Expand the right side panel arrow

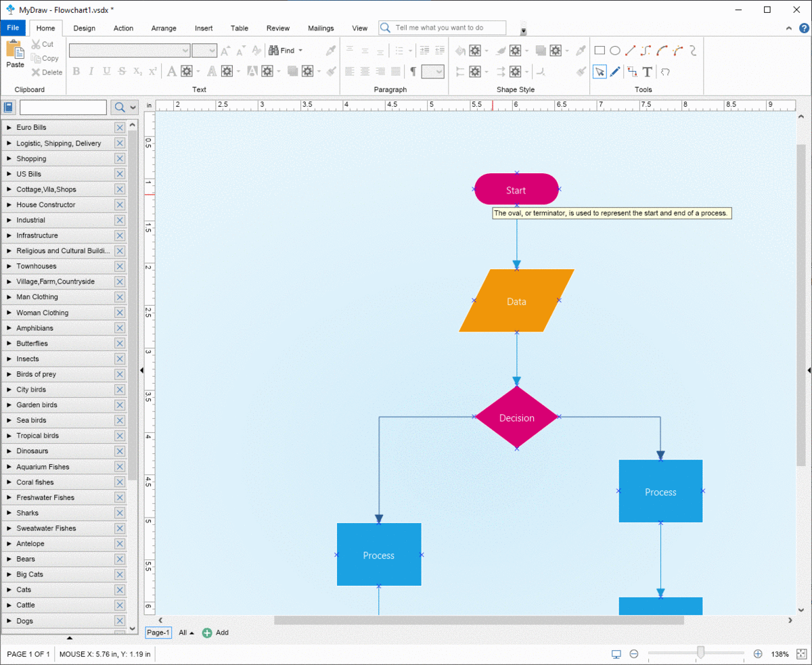(x=809, y=370)
